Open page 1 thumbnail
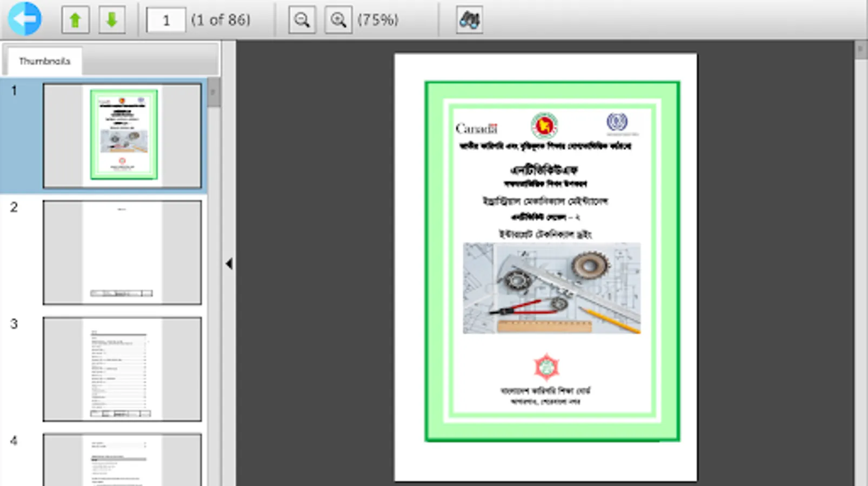The width and height of the screenshot is (868, 486). pyautogui.click(x=122, y=136)
